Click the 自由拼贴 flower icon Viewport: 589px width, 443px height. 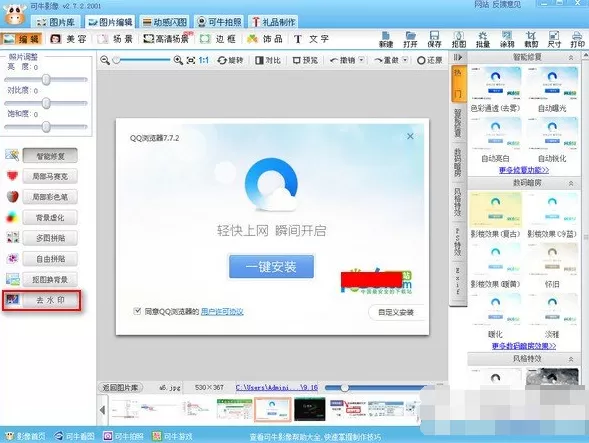(13, 258)
